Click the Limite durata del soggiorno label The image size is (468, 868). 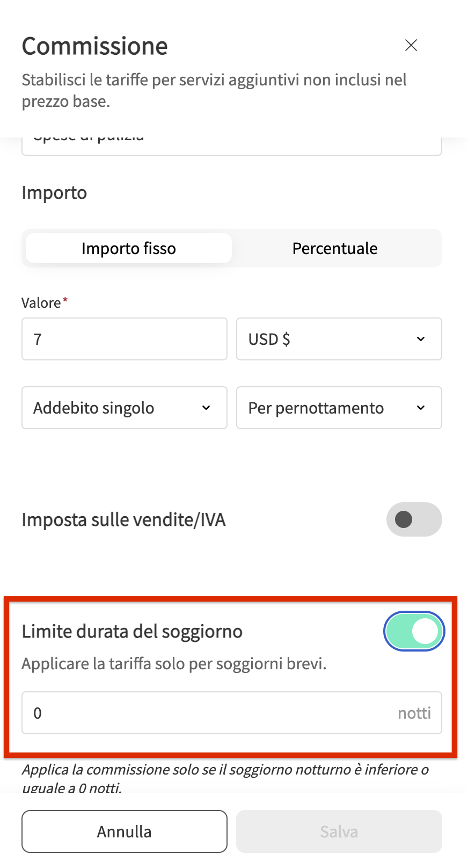click(x=132, y=632)
